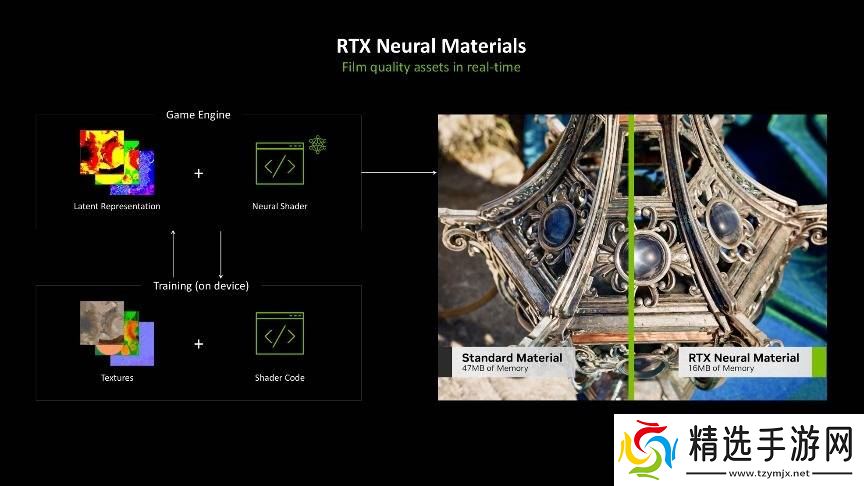Open the www.tzymjx.net link
Screen dimensions: 864x486
pos(763,472)
